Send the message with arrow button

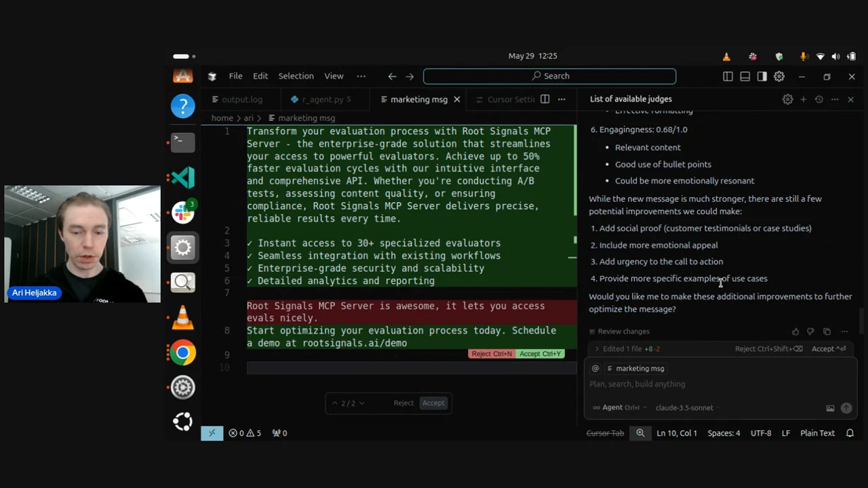pyautogui.click(x=846, y=408)
